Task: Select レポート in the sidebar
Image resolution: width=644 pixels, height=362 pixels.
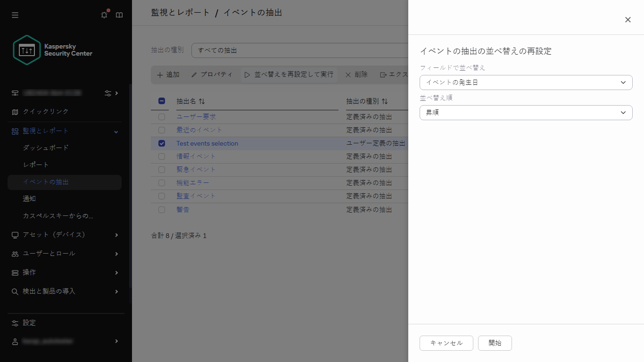Action: tap(35, 165)
